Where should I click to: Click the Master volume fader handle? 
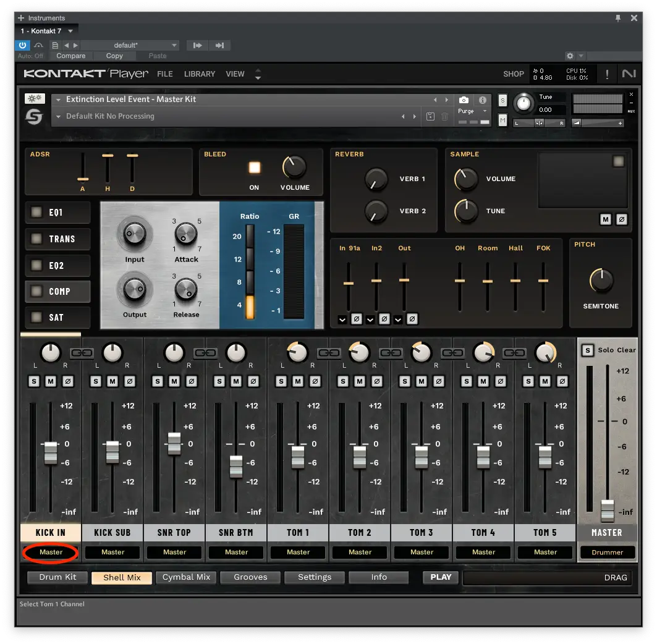tap(607, 511)
